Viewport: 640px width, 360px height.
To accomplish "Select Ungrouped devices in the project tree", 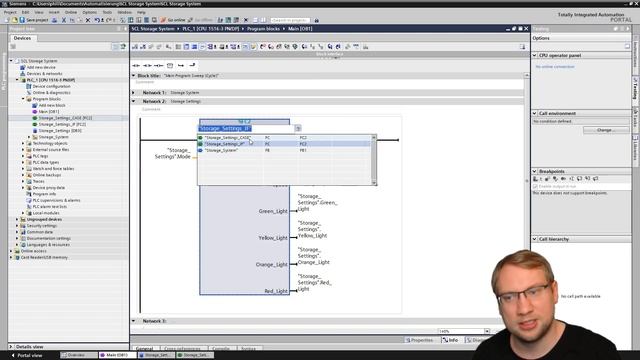I will [x=44, y=219].
